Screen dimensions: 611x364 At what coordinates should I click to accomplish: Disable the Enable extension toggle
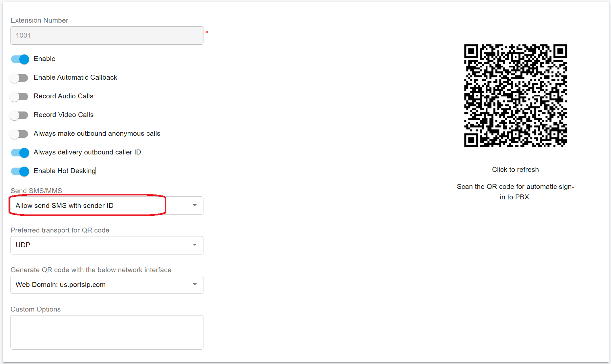[x=20, y=59]
